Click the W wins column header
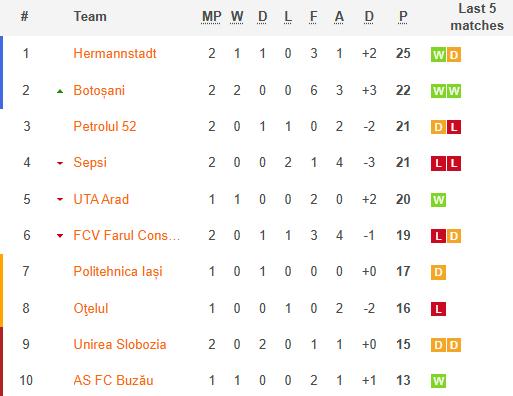Viewport: 513px width, 396px height. [x=237, y=17]
